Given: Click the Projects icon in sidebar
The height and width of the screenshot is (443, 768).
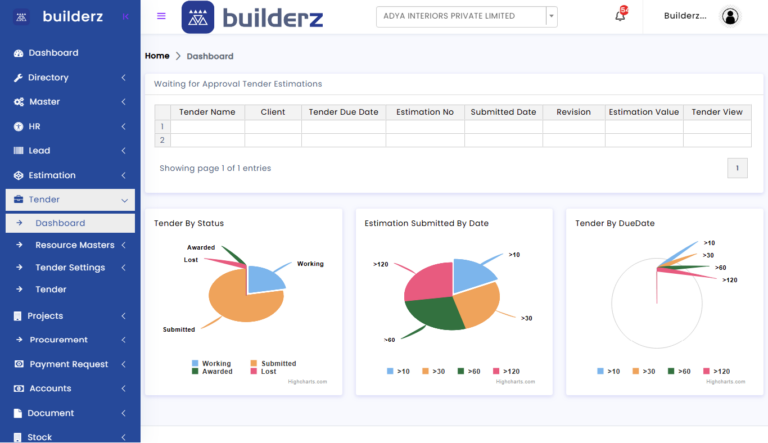Looking at the screenshot, I should [x=18, y=316].
